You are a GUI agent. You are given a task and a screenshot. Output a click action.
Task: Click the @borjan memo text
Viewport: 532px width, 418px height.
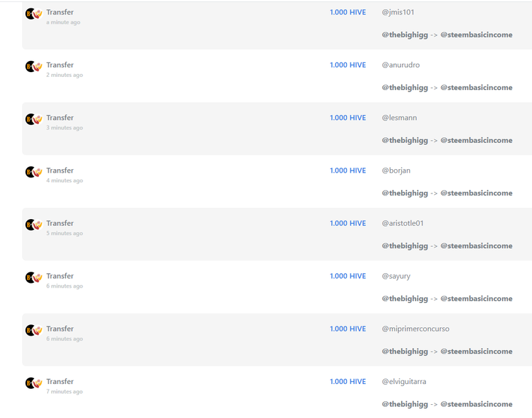pyautogui.click(x=396, y=171)
